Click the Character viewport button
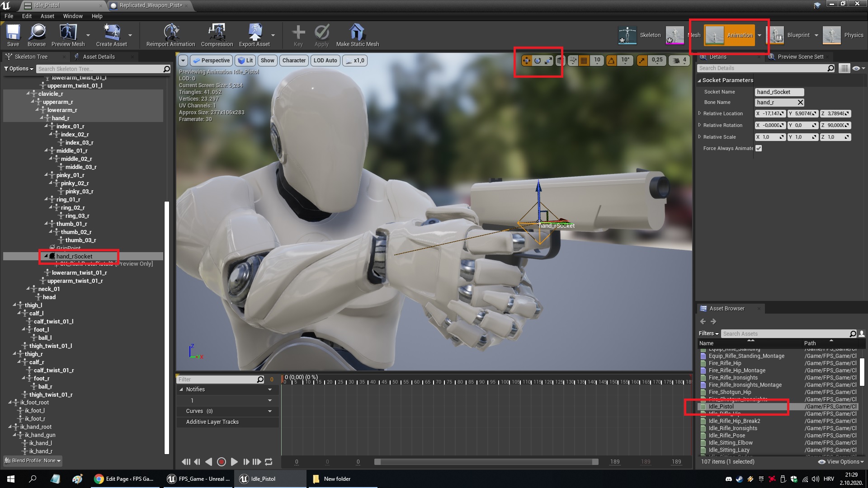 294,61
